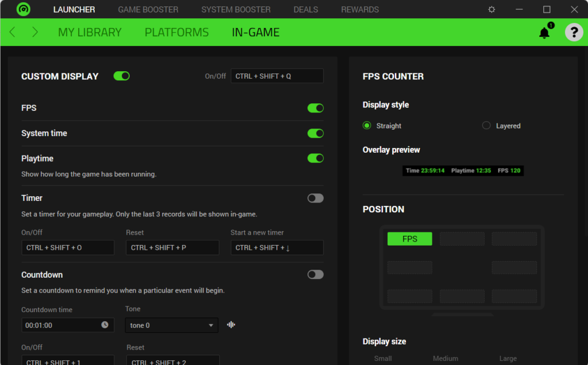The image size is (588, 365).
Task: Choose bottom-right overlay position slot
Action: 514,296
